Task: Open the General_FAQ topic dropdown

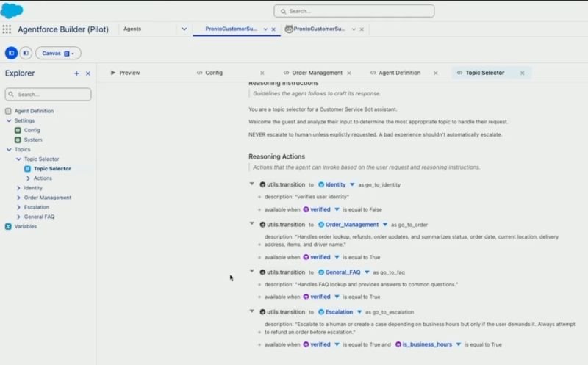Action: coord(367,272)
